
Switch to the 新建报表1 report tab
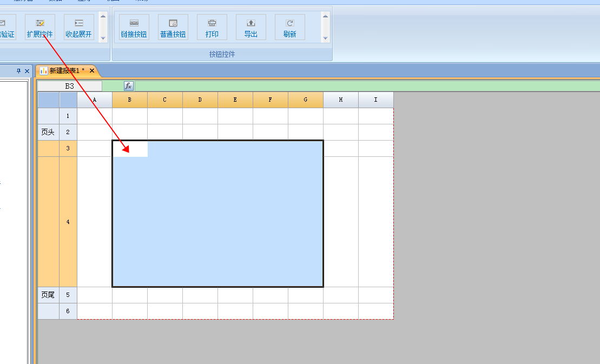tap(66, 71)
